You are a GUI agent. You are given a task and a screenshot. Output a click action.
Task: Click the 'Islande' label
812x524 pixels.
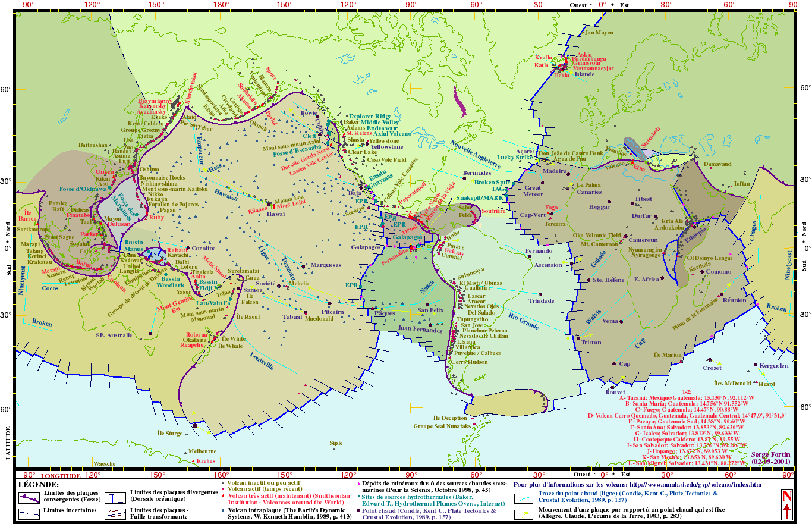(584, 74)
